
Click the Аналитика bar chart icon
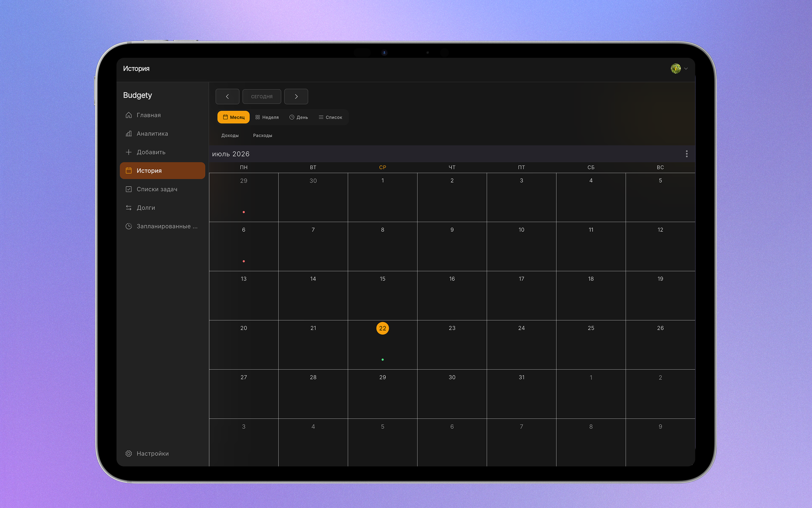pyautogui.click(x=129, y=133)
